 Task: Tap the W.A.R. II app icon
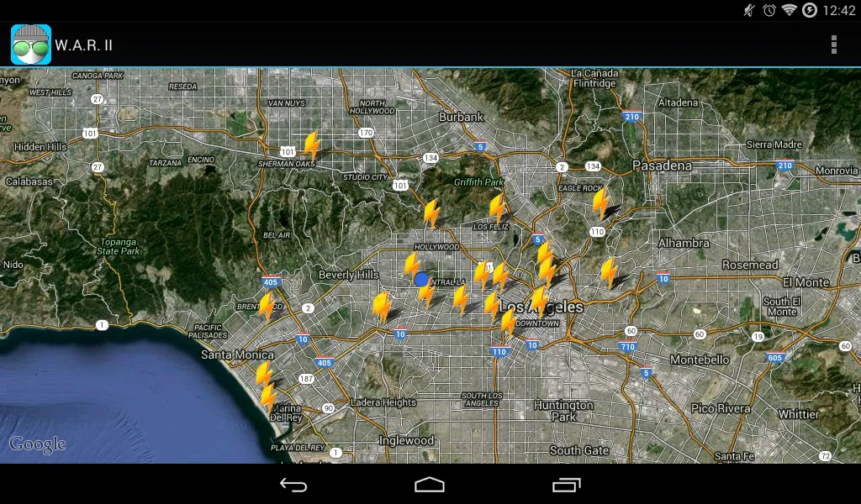point(31,45)
